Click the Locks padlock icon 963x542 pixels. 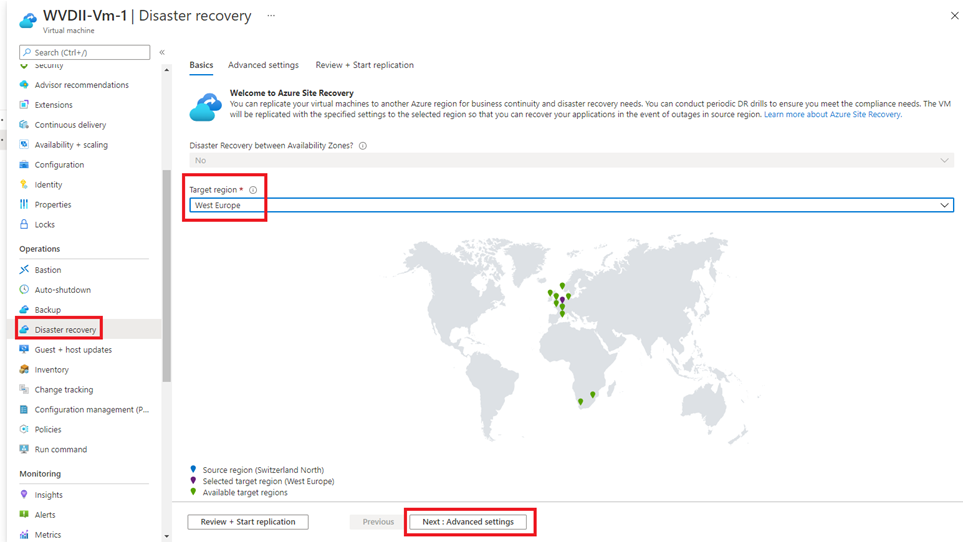tap(24, 224)
